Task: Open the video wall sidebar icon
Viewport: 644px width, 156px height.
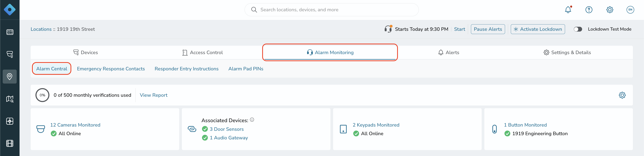Action: coord(10,121)
